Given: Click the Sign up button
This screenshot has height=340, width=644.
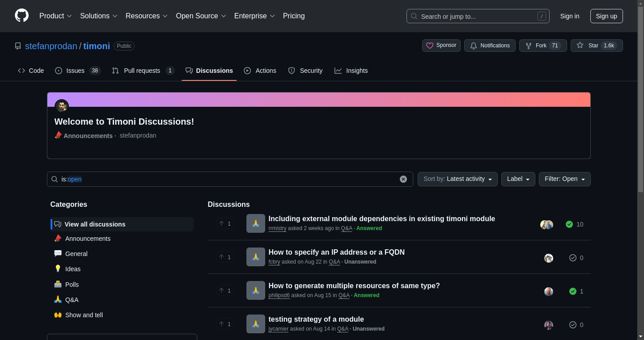Looking at the screenshot, I should (x=606, y=16).
